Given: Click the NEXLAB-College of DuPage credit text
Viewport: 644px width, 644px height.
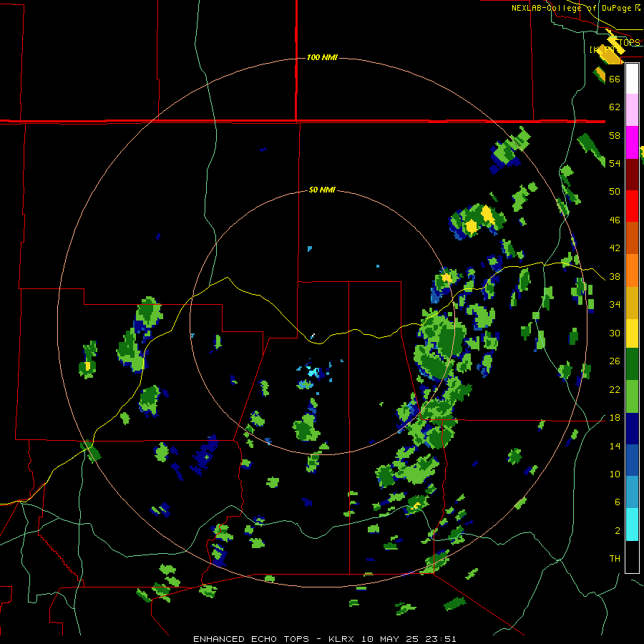Looking at the screenshot, I should (x=575, y=8).
